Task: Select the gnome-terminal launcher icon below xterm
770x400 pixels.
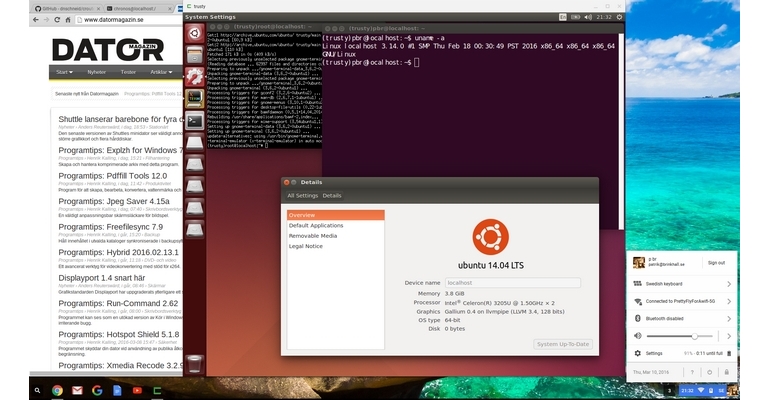Action: (x=194, y=121)
